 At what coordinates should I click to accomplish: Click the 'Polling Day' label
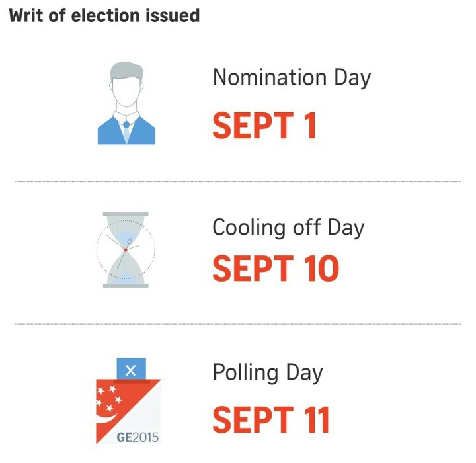pos(268,372)
